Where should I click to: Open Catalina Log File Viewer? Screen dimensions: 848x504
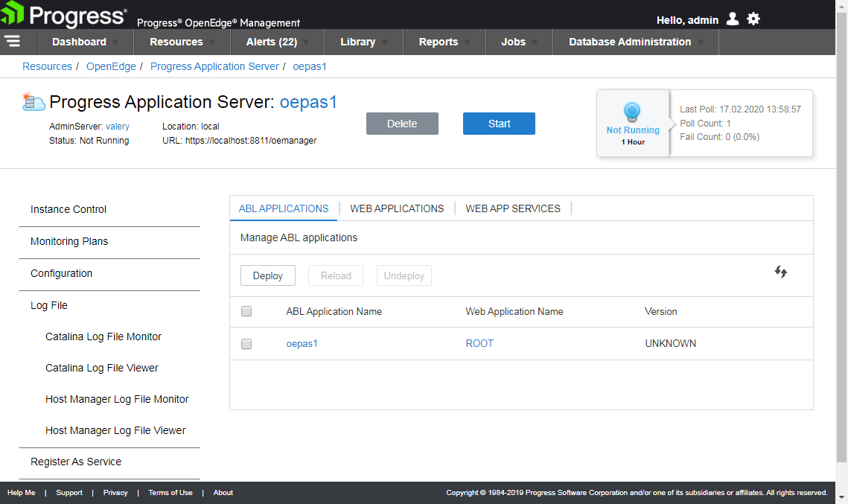pos(102,368)
